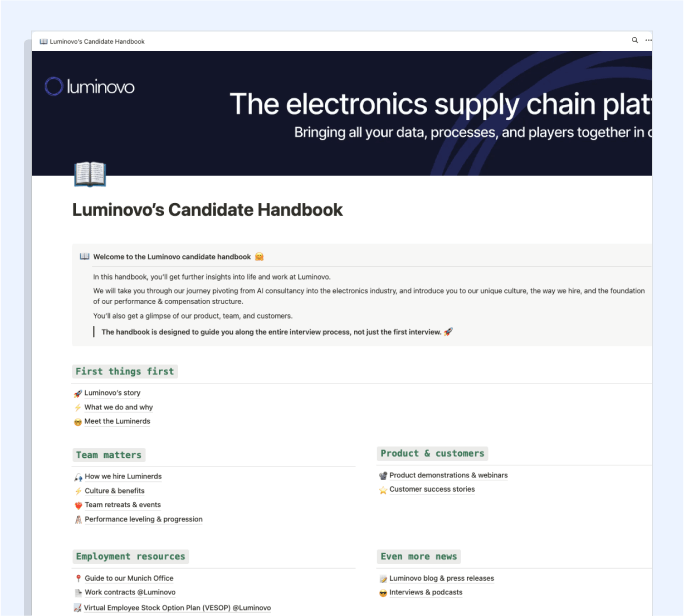Click the Even more news heading
This screenshot has height=616, width=684.
click(419, 556)
